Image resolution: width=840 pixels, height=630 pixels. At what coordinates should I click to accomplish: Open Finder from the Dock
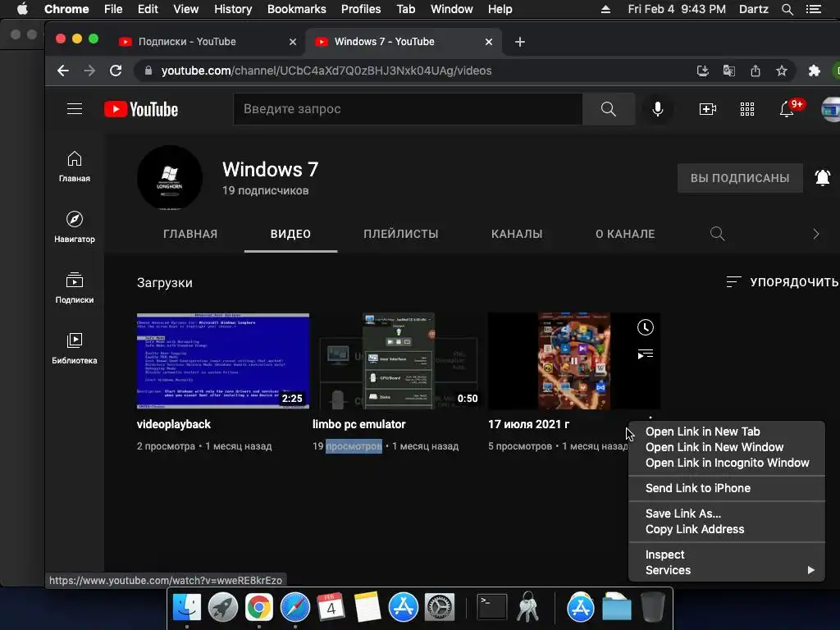coord(186,608)
